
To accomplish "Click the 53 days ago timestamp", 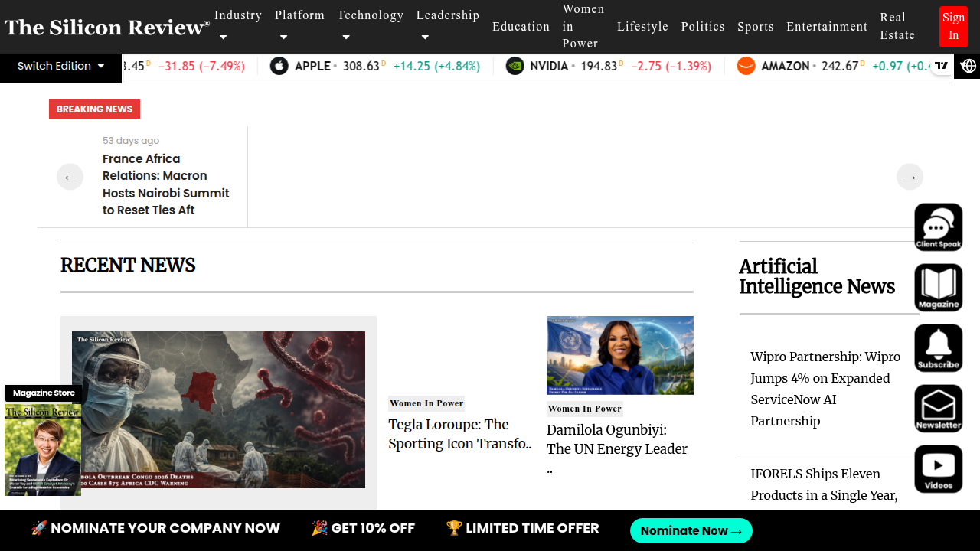I will (131, 140).
